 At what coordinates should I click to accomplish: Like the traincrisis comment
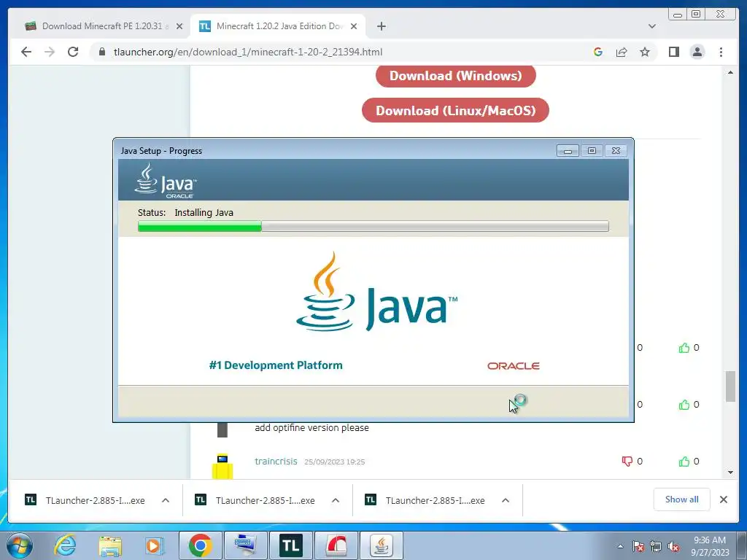click(x=684, y=461)
